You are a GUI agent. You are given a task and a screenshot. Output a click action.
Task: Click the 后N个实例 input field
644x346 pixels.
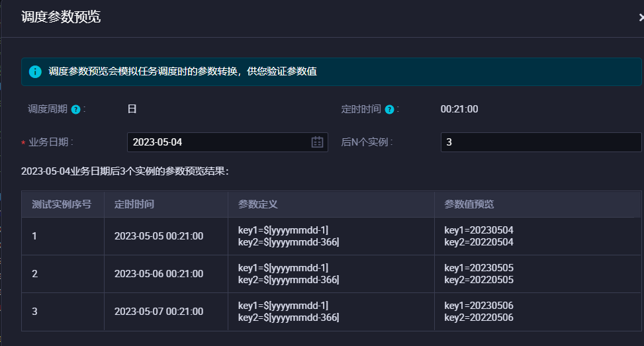[541, 142]
